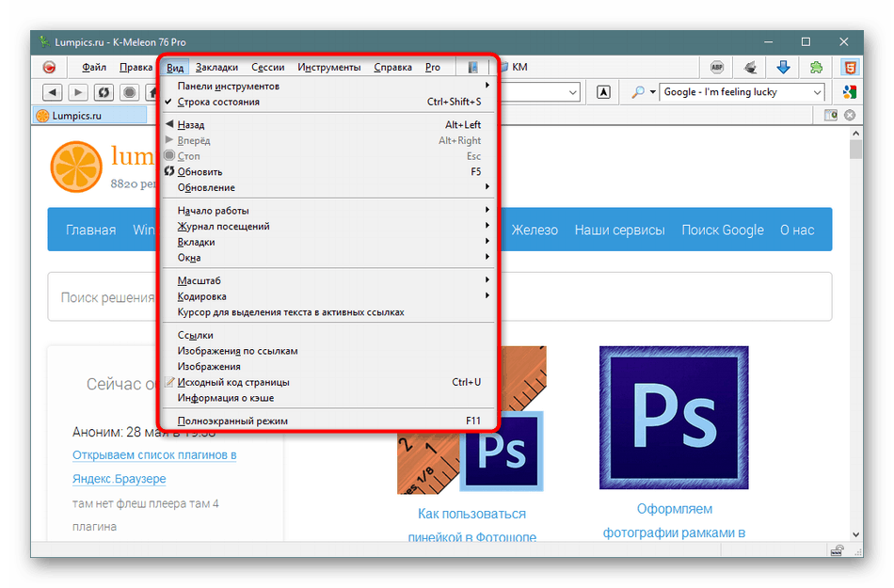Open the Закладки menu

click(x=216, y=67)
